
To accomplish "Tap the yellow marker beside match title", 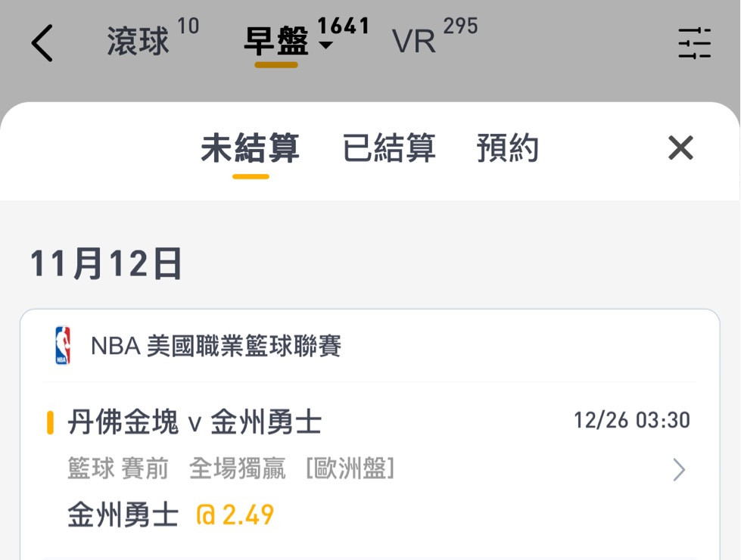I will [50, 422].
